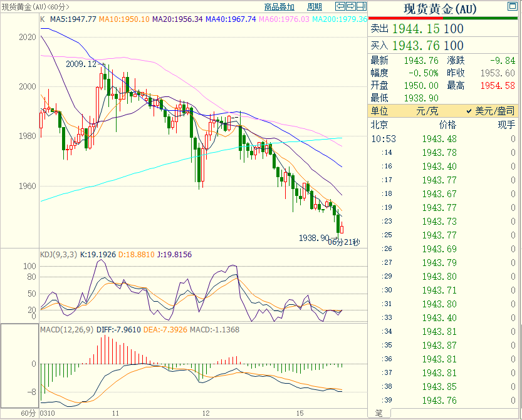Click the MA200:1979.36 indicator label
This screenshot has height=420, width=522.
pyautogui.click(x=340, y=19)
